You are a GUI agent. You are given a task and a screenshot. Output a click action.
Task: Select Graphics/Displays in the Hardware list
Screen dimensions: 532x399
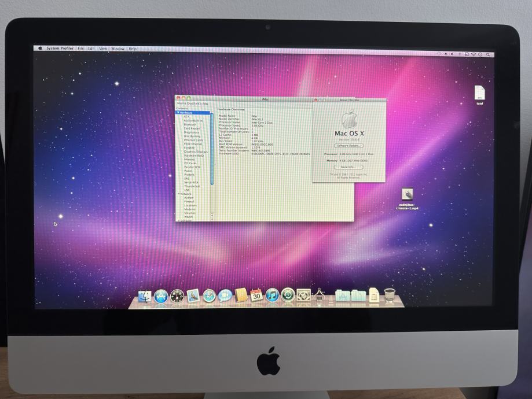(196, 152)
